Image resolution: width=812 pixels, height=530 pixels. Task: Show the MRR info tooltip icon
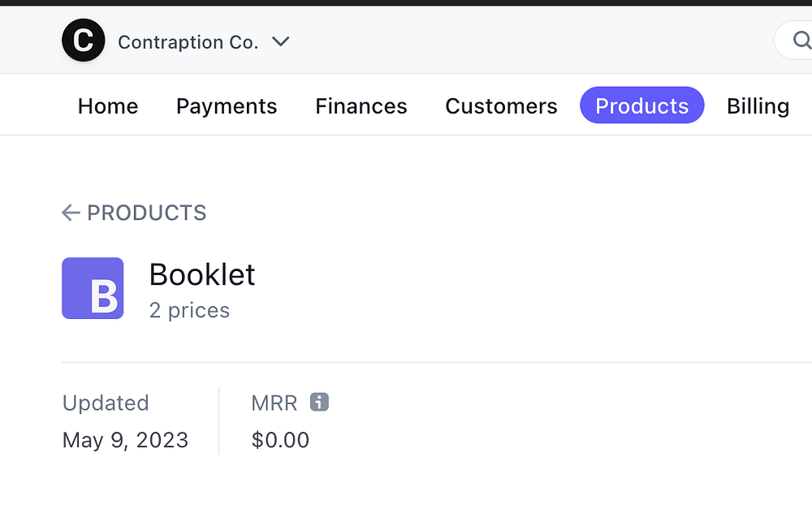[x=319, y=402]
